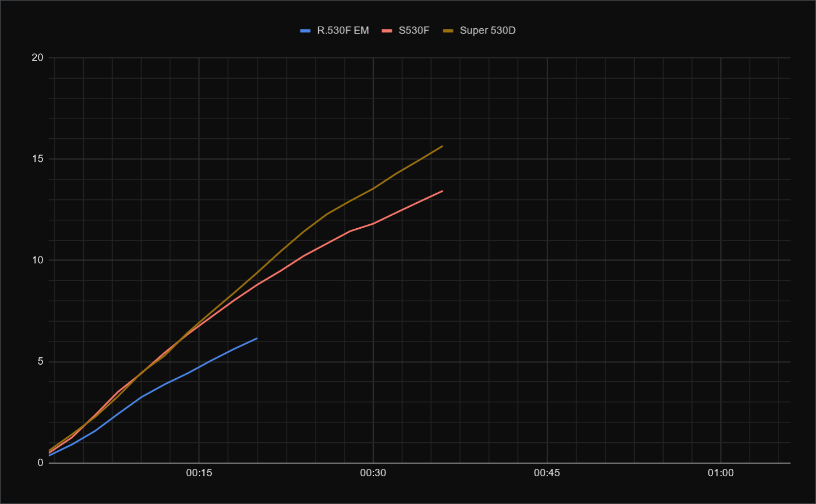
Task: Click the final endpoint of the red line
Action: coord(442,191)
